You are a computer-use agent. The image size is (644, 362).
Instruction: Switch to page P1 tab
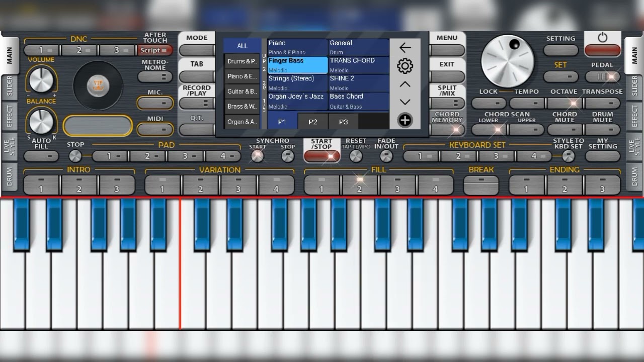282,122
